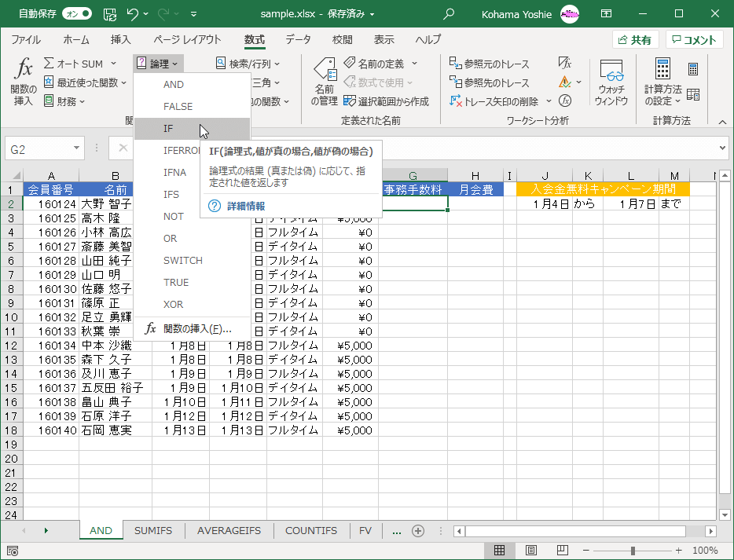This screenshot has height=560, width=734.
Task: Switch to the SUMIFS sheet tab
Action: click(153, 531)
